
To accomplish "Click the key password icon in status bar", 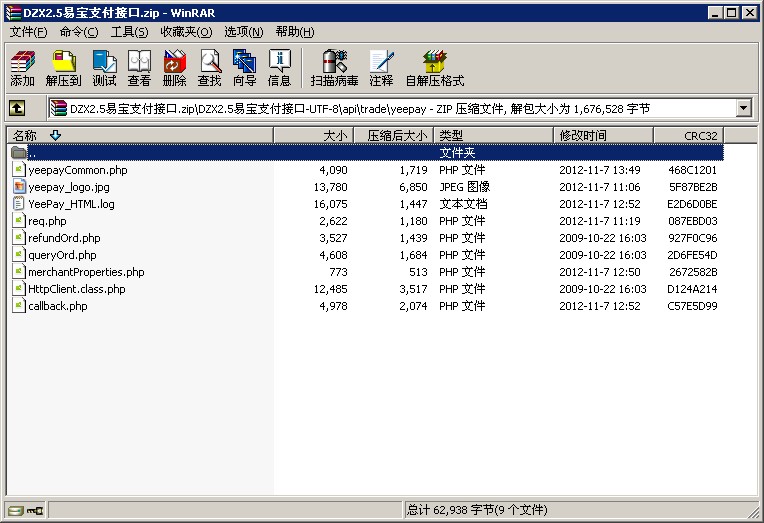I will [35, 510].
